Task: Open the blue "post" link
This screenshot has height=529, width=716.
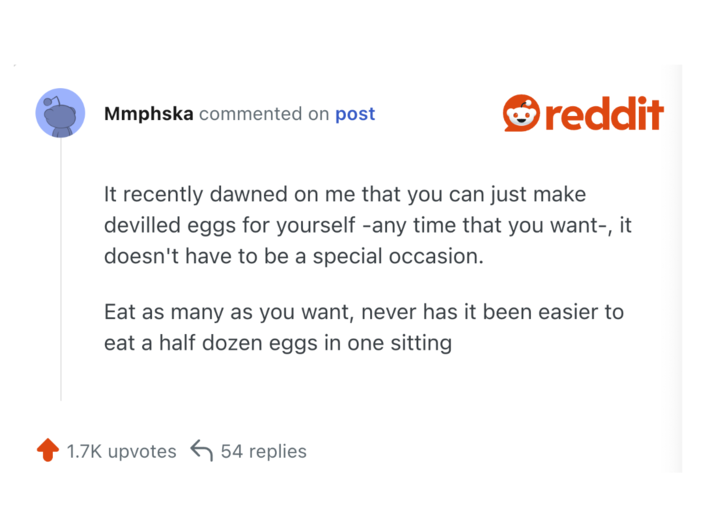Action: pos(355,114)
